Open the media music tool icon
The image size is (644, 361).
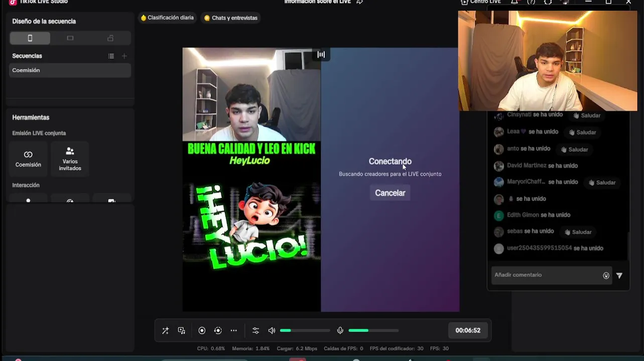[182, 330]
